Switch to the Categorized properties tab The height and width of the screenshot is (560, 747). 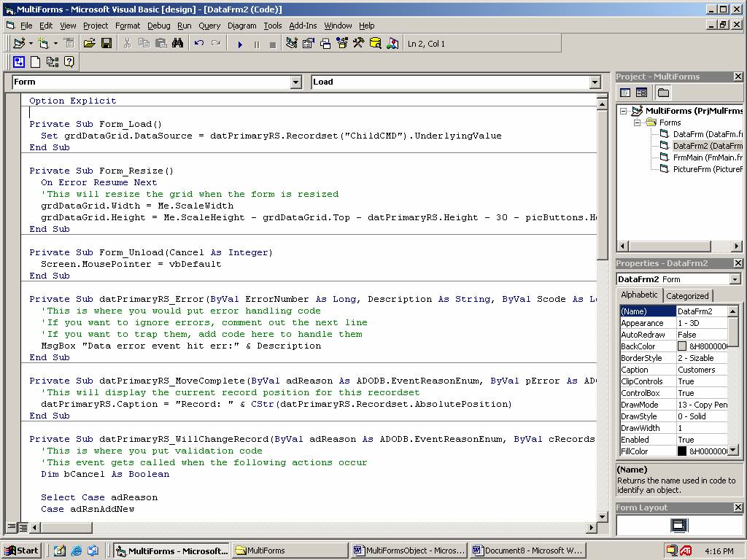(x=687, y=295)
